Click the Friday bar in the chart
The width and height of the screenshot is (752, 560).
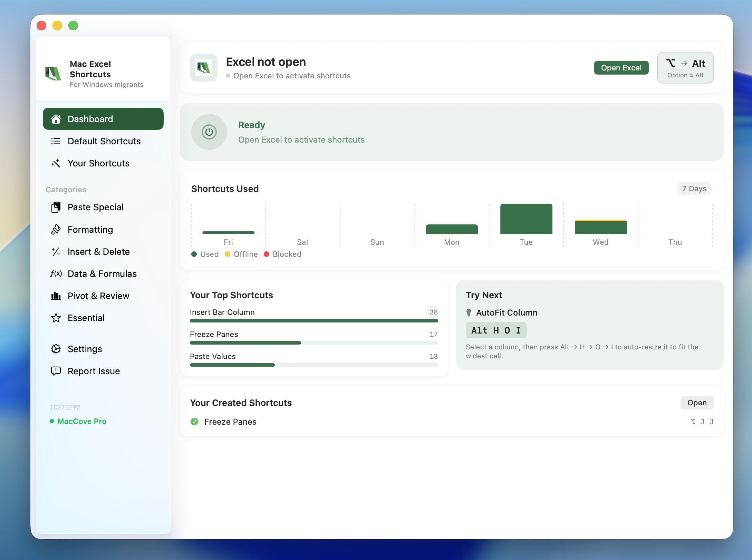(x=228, y=233)
